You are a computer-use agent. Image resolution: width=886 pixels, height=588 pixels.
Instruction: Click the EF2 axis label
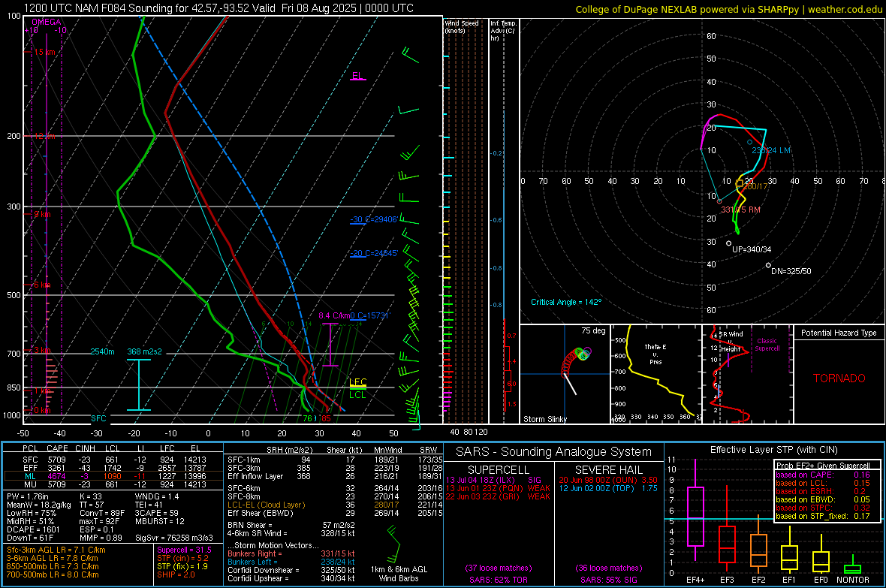tap(758, 580)
